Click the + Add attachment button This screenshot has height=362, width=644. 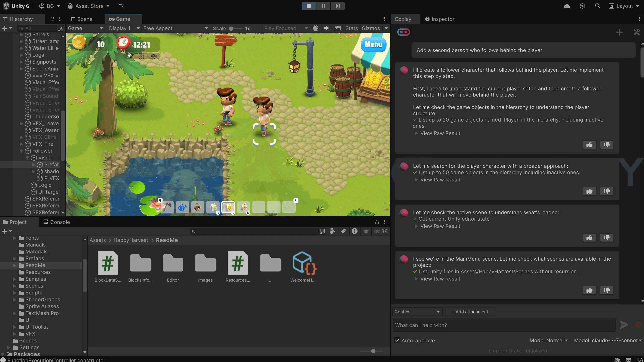tap(470, 312)
